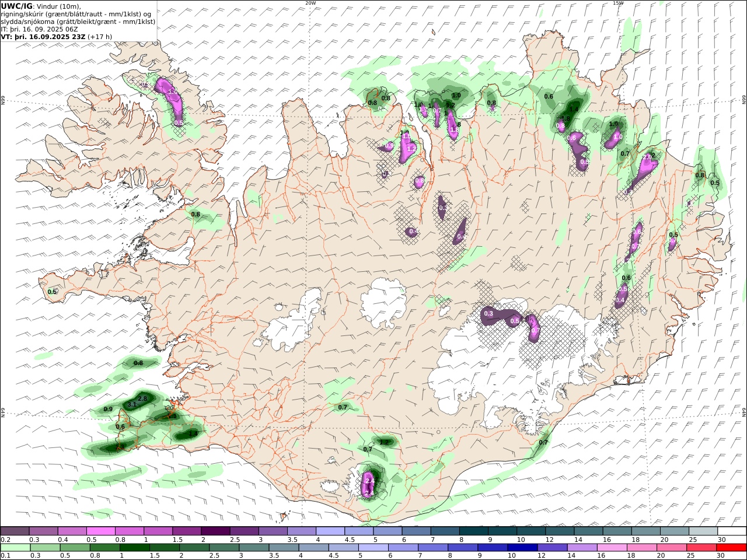Click the dark teal upper-row swatch between 8 and 9

pyautogui.click(x=473, y=531)
